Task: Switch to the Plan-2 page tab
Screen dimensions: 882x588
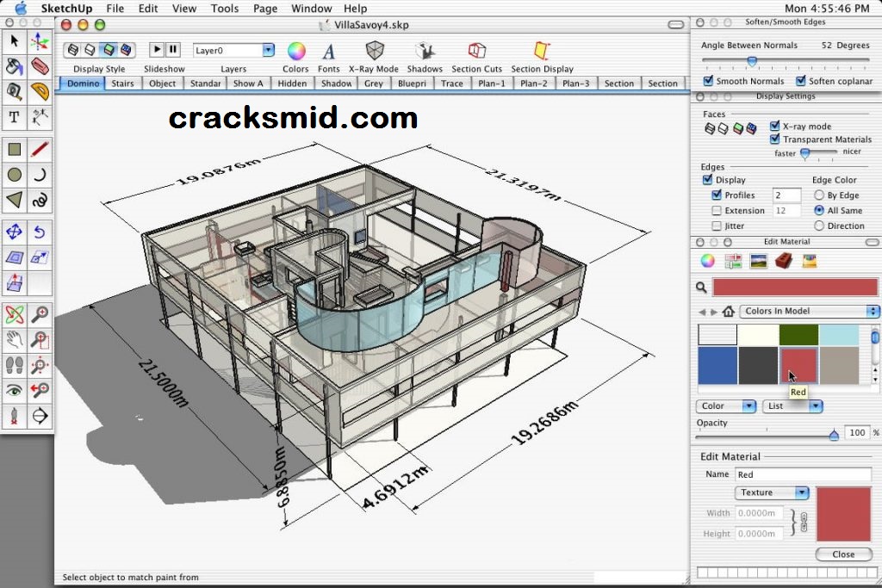Action: tap(534, 84)
